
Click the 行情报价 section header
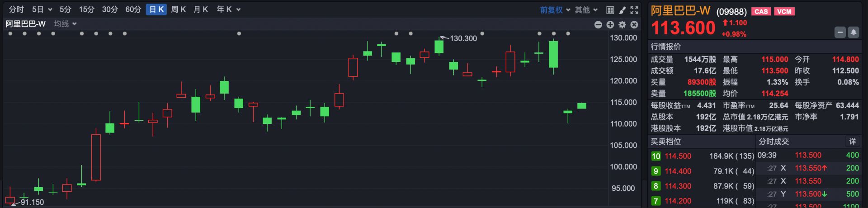[666, 47]
